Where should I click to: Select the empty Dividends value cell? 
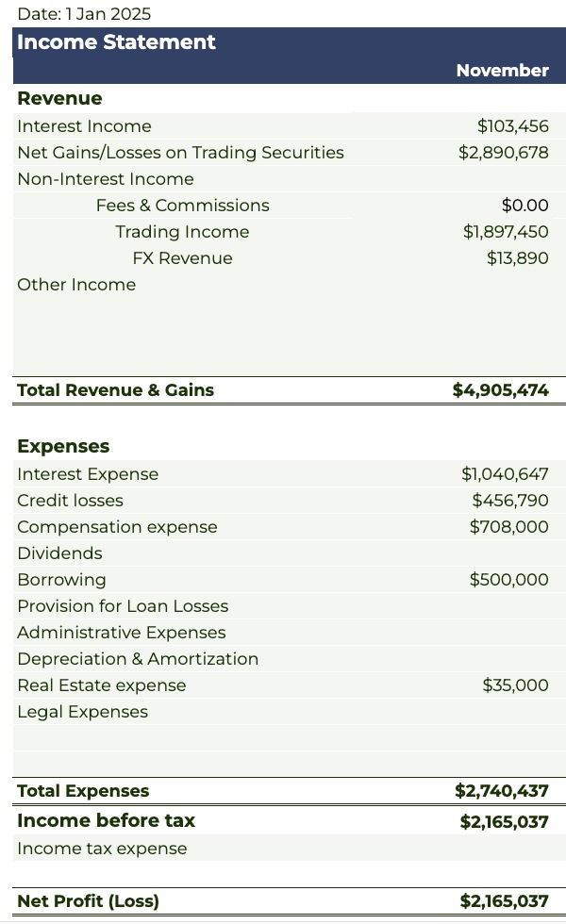coord(460,553)
